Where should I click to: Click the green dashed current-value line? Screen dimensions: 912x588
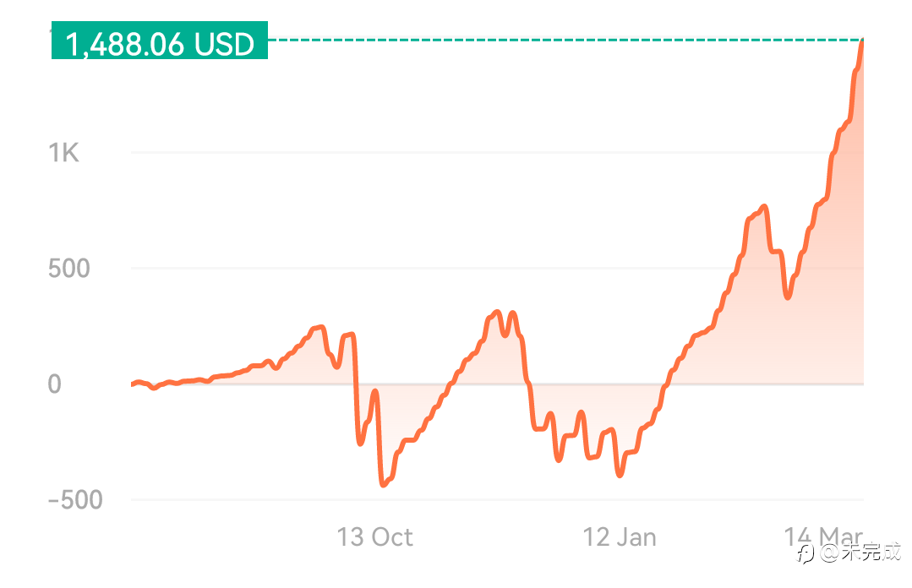pos(558,39)
